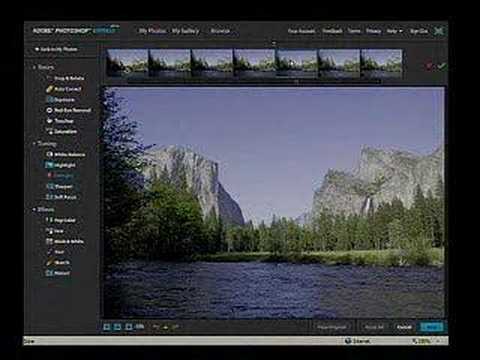This screenshot has width=480, height=360.
Task: Open the Exposure adjustment icon
Action: click(x=49, y=99)
